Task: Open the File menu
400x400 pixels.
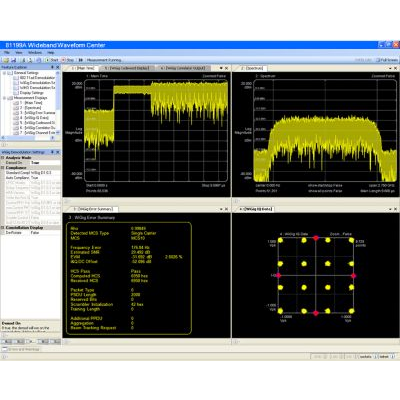Action: 7,53
